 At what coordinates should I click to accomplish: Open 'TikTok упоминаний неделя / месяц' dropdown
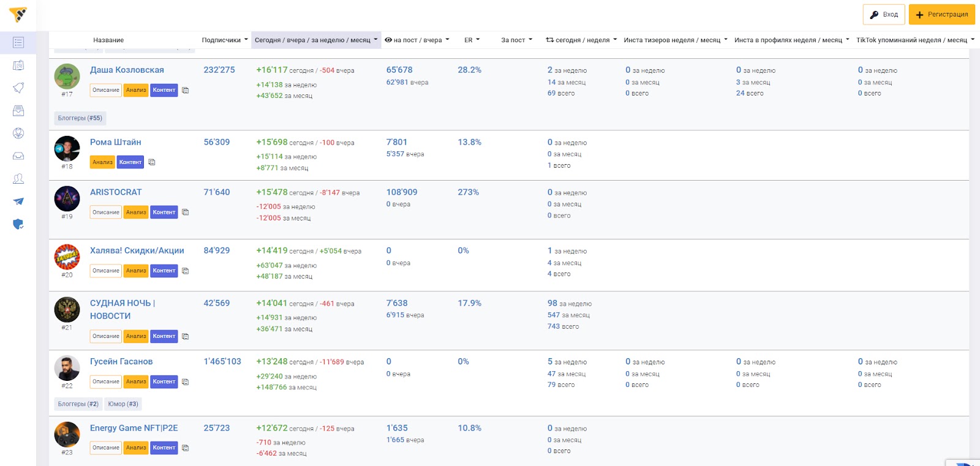915,40
